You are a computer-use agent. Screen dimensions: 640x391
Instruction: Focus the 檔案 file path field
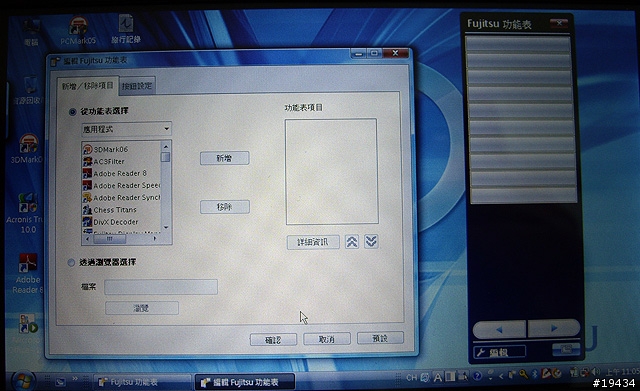[x=161, y=287]
